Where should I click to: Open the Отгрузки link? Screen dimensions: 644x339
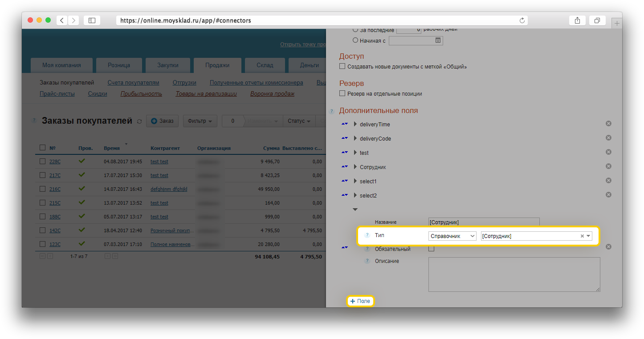pos(184,83)
